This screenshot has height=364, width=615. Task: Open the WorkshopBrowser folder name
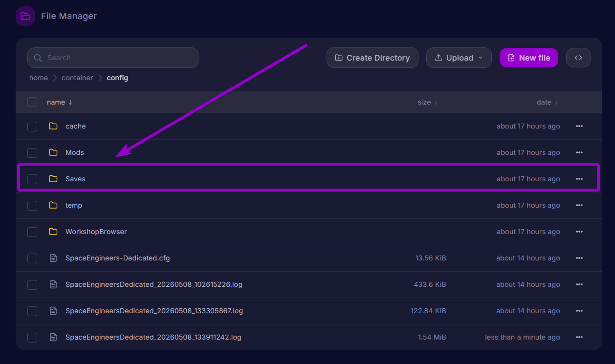(x=96, y=232)
